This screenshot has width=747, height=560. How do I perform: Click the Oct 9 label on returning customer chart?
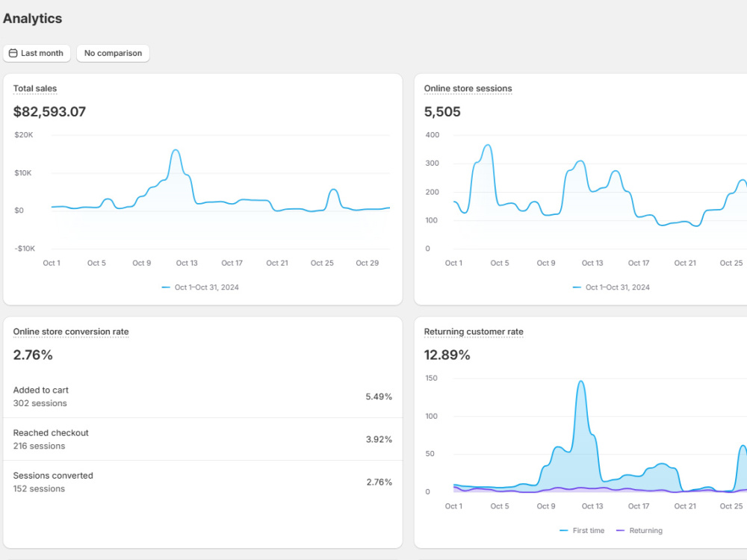(x=546, y=507)
